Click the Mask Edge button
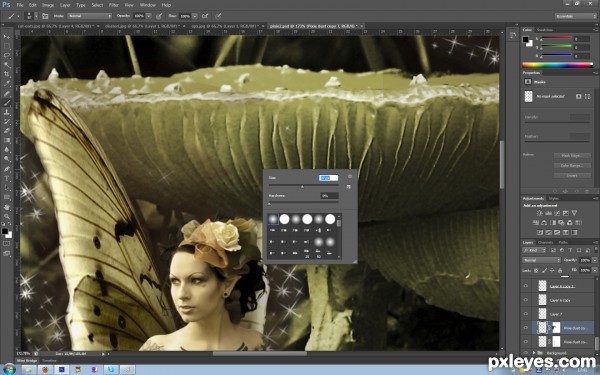This screenshot has width=600, height=375. pyautogui.click(x=572, y=156)
